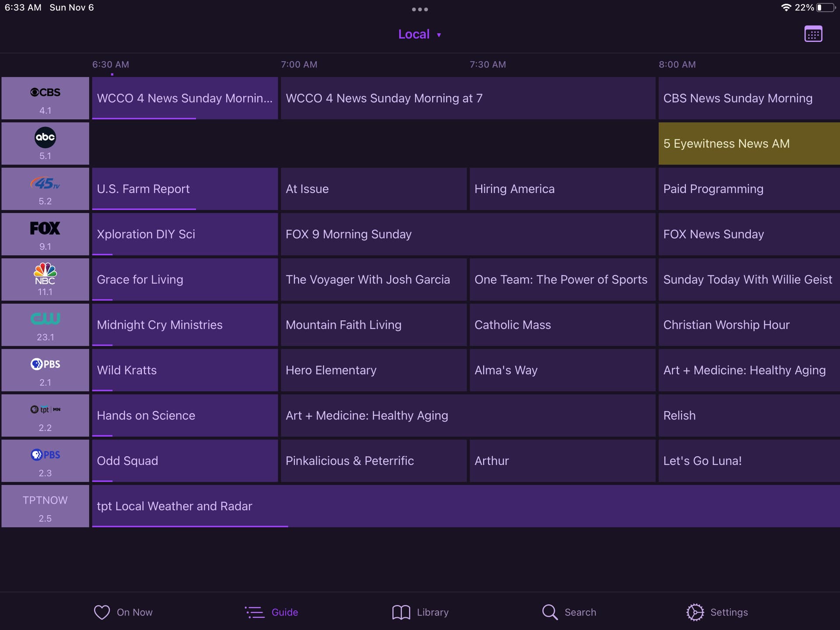Select TPTNOW 2.5 channel cell
840x630 pixels.
tap(45, 506)
